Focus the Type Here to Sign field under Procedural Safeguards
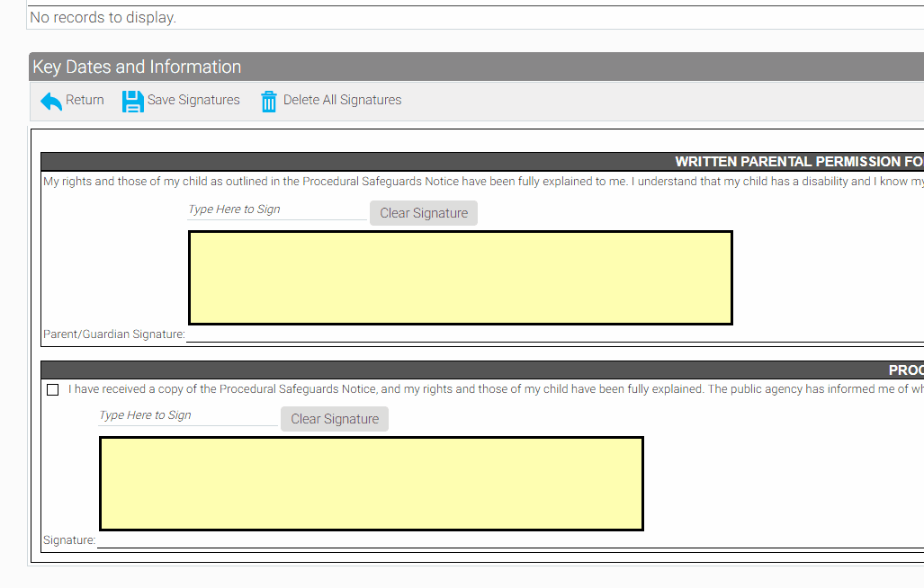 click(187, 415)
